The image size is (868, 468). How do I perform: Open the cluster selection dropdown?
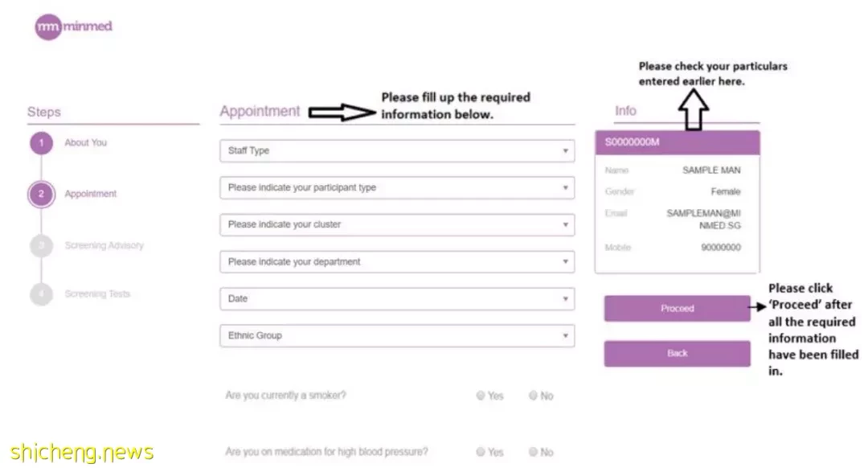pyautogui.click(x=397, y=225)
